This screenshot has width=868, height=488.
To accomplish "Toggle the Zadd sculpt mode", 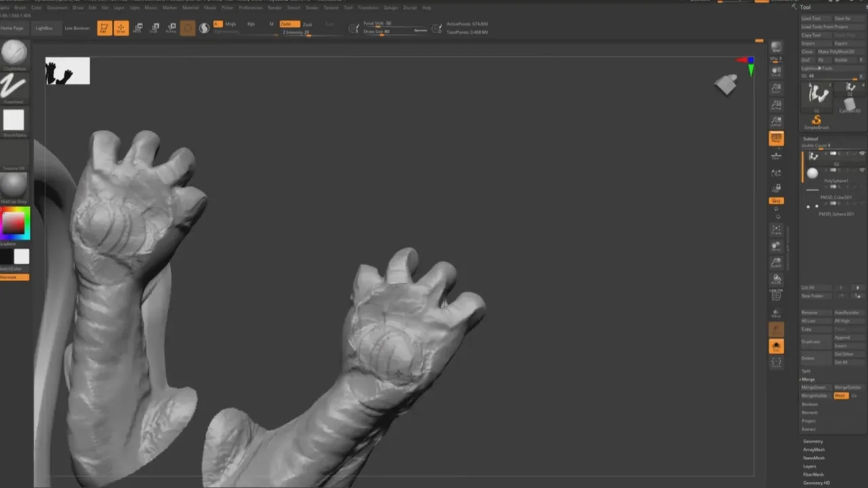I will 290,24.
